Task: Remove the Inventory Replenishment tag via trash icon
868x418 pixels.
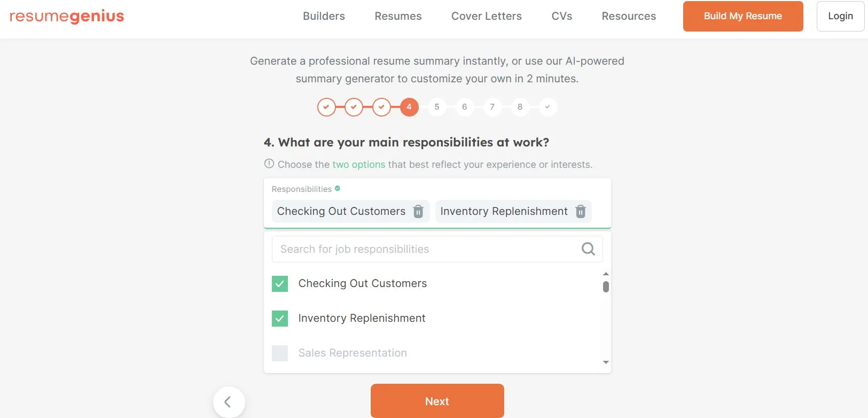Action: [x=580, y=211]
